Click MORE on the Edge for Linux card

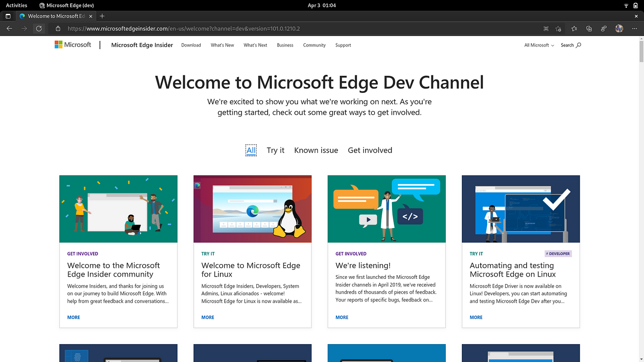[x=208, y=317]
